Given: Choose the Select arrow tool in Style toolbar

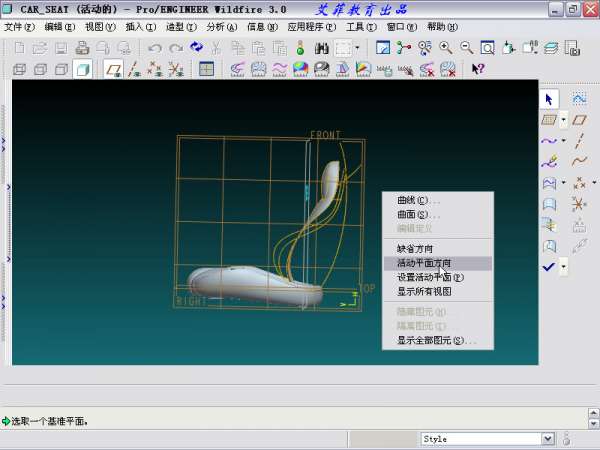Looking at the screenshot, I should pos(549,99).
